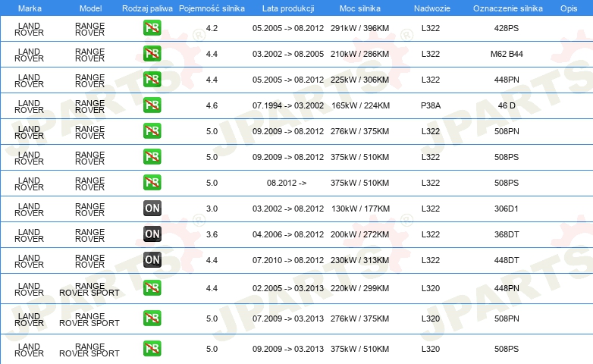Screen dimensions: 593x364
Task: Select engine code 368DT
Action: point(507,234)
